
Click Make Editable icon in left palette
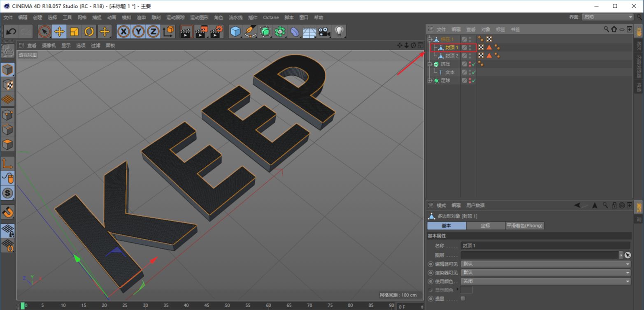tap(7, 51)
